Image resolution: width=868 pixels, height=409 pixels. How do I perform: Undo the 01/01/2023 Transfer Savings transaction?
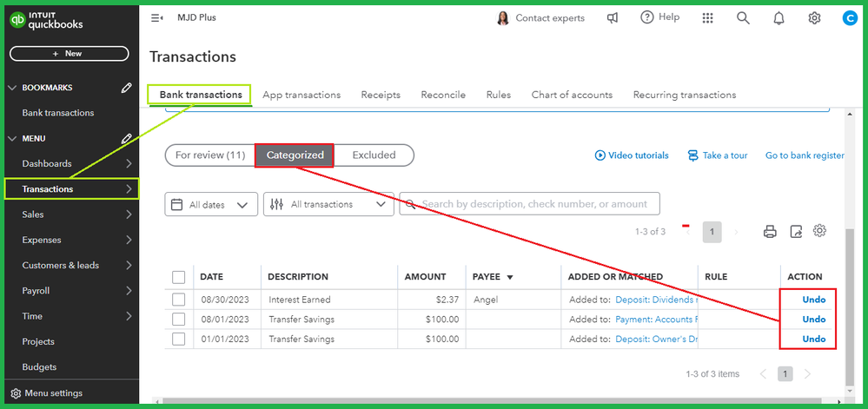[x=814, y=340]
